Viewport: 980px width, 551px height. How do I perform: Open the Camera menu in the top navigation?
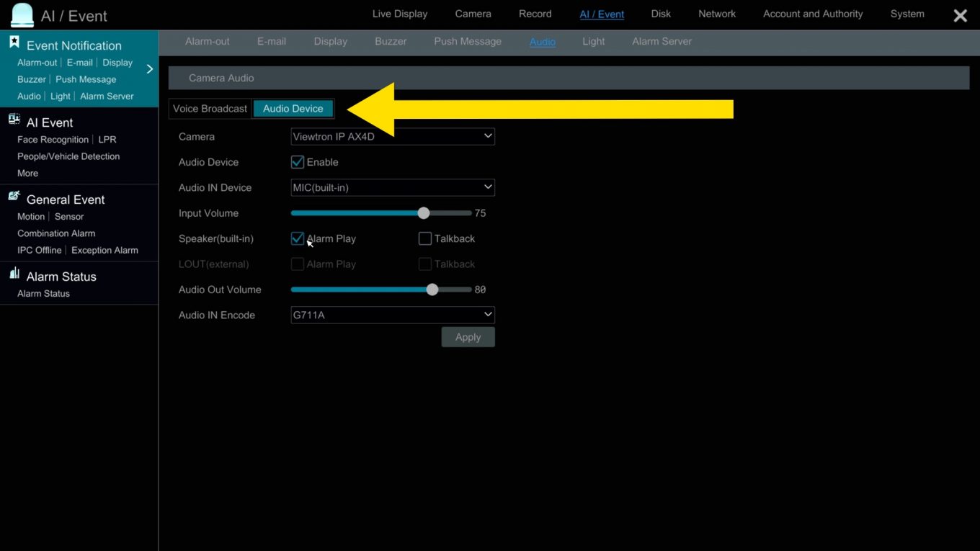point(473,14)
